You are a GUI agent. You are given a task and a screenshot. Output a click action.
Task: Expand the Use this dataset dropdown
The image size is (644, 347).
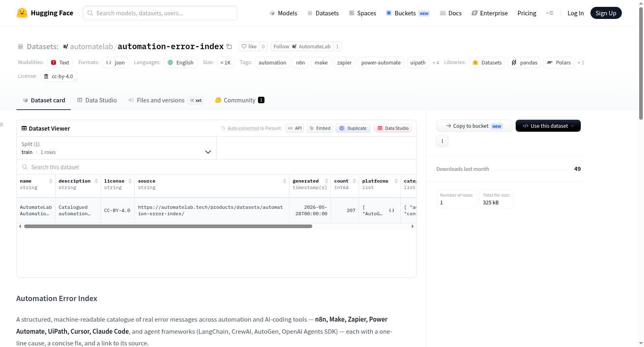coord(548,126)
